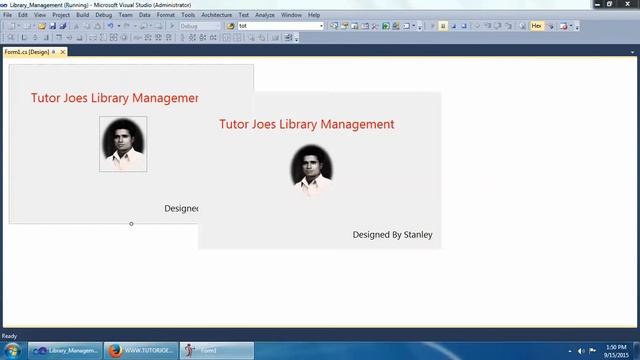The width and height of the screenshot is (640, 360).
Task: Select the designer form's title label
Action: [114, 98]
